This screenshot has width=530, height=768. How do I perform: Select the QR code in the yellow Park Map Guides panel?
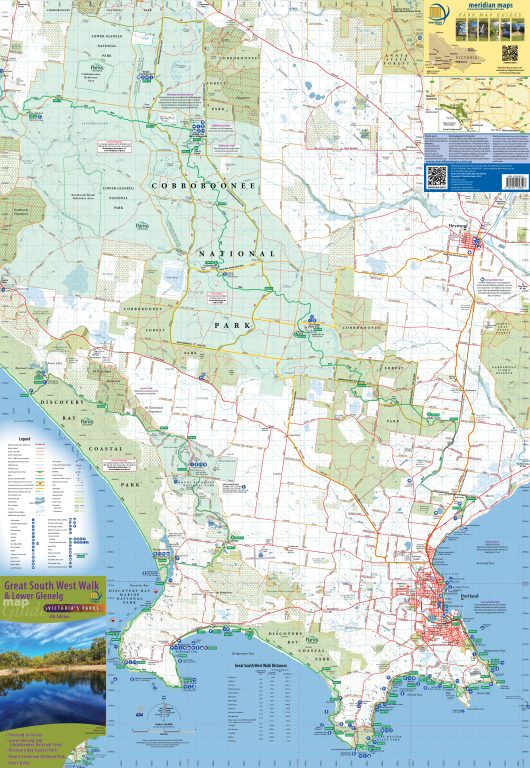point(509,53)
